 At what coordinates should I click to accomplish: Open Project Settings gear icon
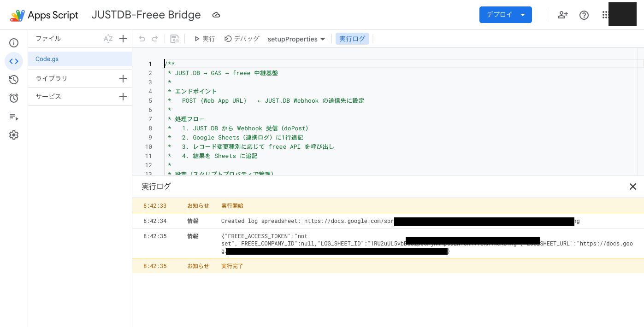point(14,135)
